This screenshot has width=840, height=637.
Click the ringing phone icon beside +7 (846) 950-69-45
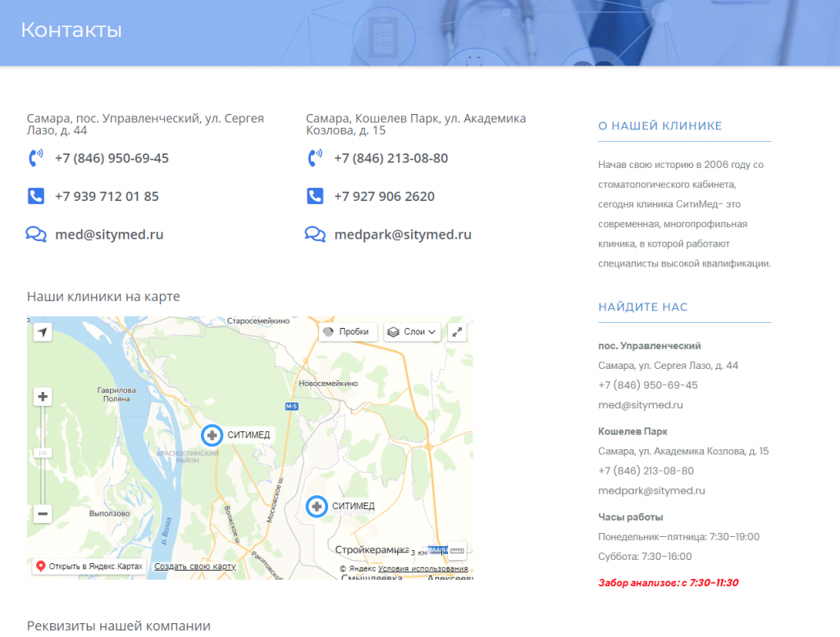(x=36, y=158)
